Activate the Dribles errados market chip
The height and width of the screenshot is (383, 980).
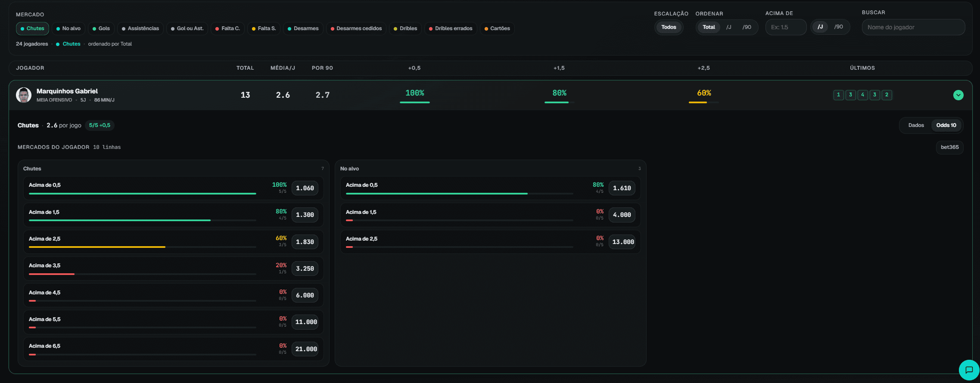point(450,28)
